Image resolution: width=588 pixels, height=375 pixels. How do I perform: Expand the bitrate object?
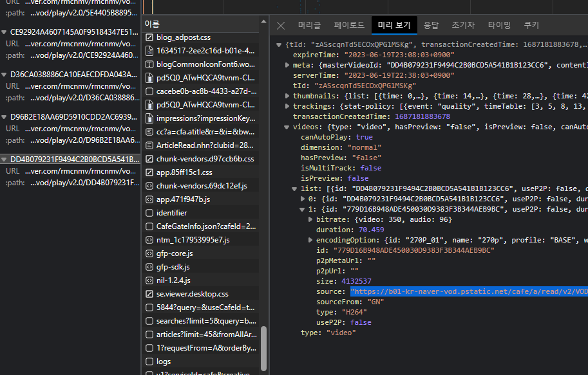point(310,219)
